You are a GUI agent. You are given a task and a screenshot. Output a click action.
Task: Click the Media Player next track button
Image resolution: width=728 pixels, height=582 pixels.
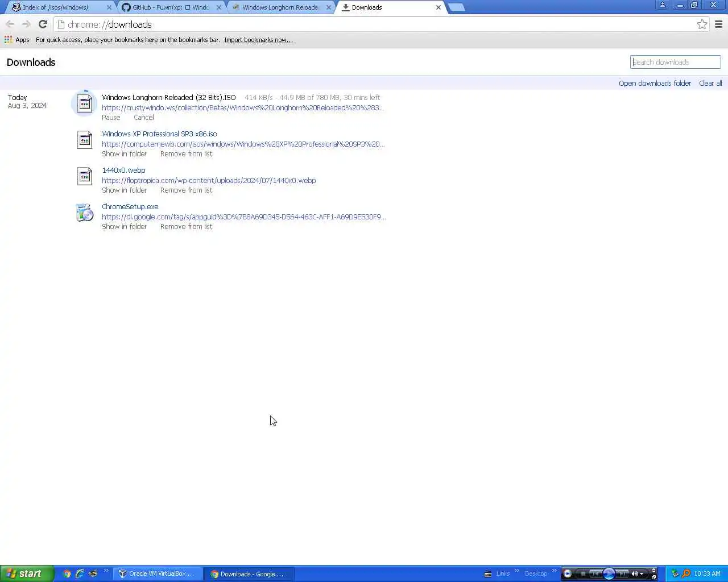(622, 573)
